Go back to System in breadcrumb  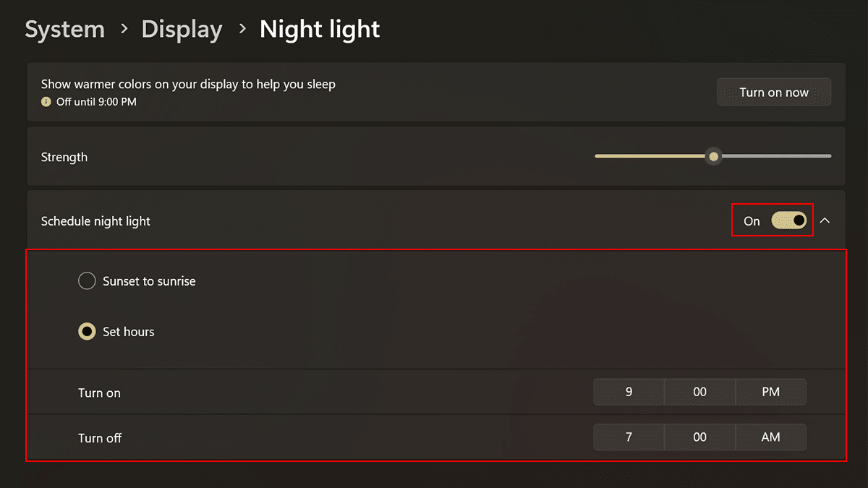pyautogui.click(x=64, y=30)
